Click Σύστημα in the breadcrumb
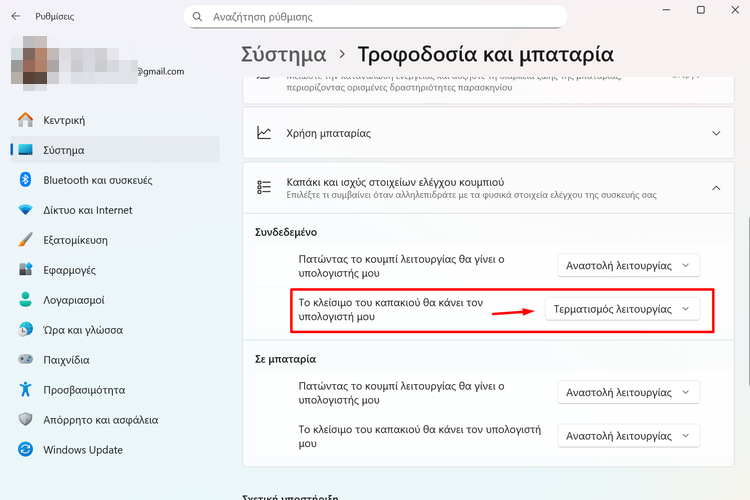 coord(284,55)
